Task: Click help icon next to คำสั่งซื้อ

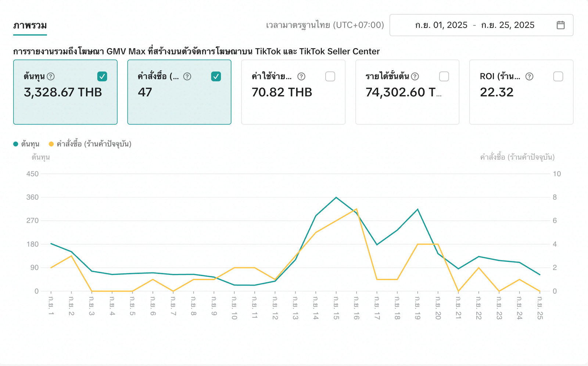Action: tap(187, 77)
